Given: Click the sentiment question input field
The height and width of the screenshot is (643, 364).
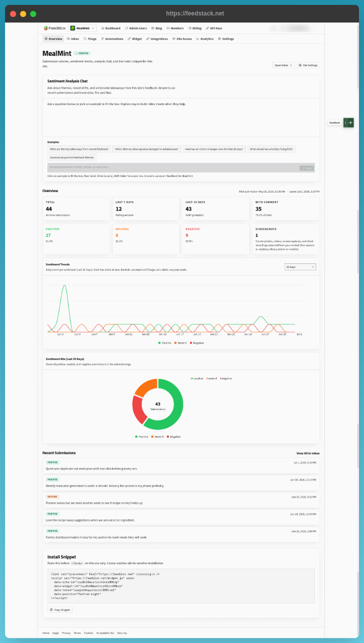Looking at the screenshot, I should pos(173,167).
